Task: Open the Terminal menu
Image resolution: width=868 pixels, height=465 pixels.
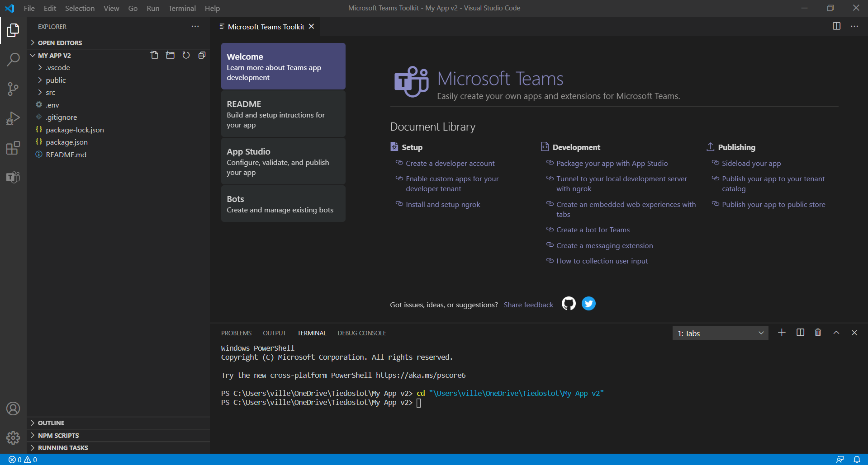Action: (x=182, y=8)
